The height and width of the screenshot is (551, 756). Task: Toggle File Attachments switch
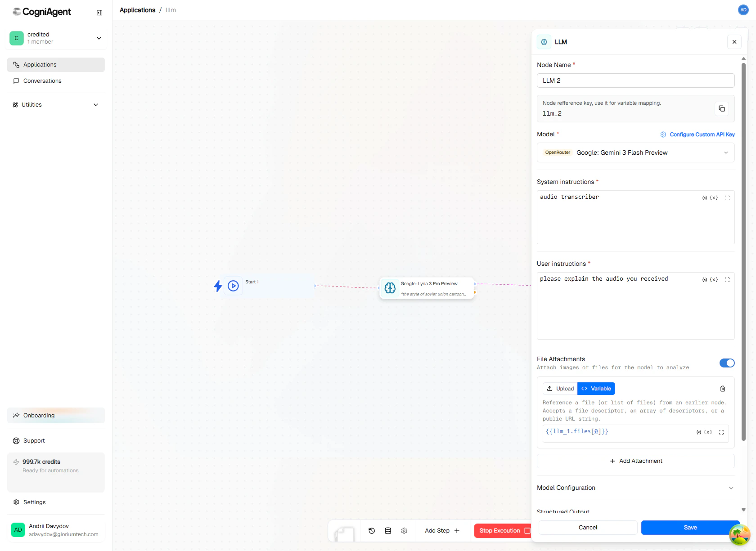[x=727, y=363]
